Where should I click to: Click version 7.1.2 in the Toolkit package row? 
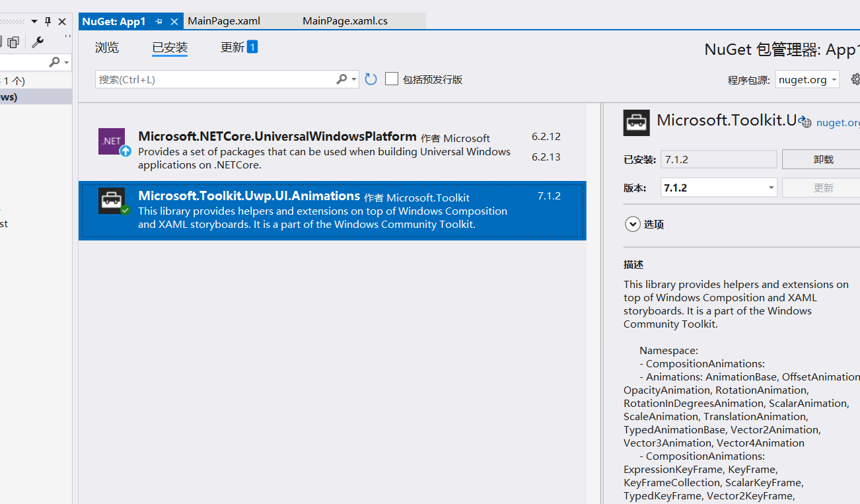click(549, 196)
